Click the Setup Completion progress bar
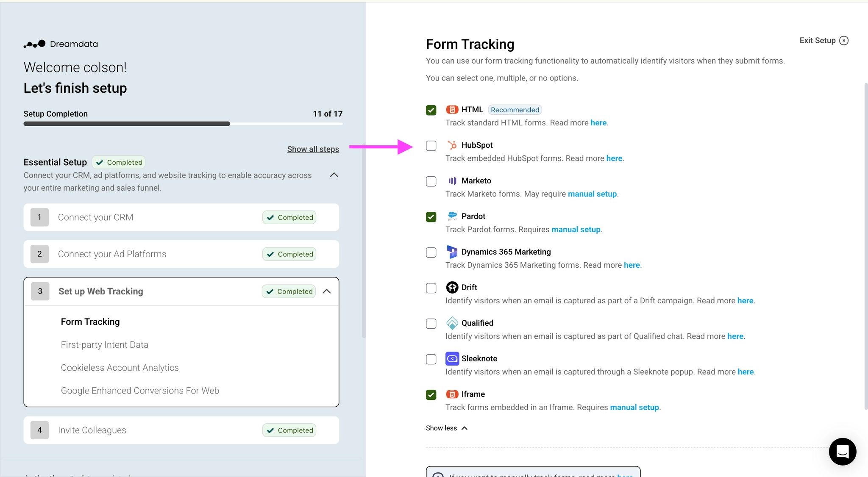This screenshot has width=868, height=477. pos(183,124)
